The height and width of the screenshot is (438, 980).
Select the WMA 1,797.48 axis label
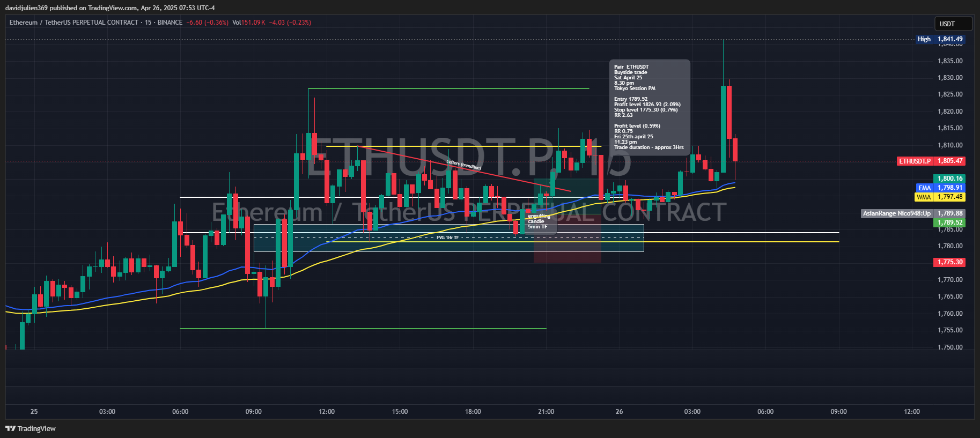click(940, 197)
